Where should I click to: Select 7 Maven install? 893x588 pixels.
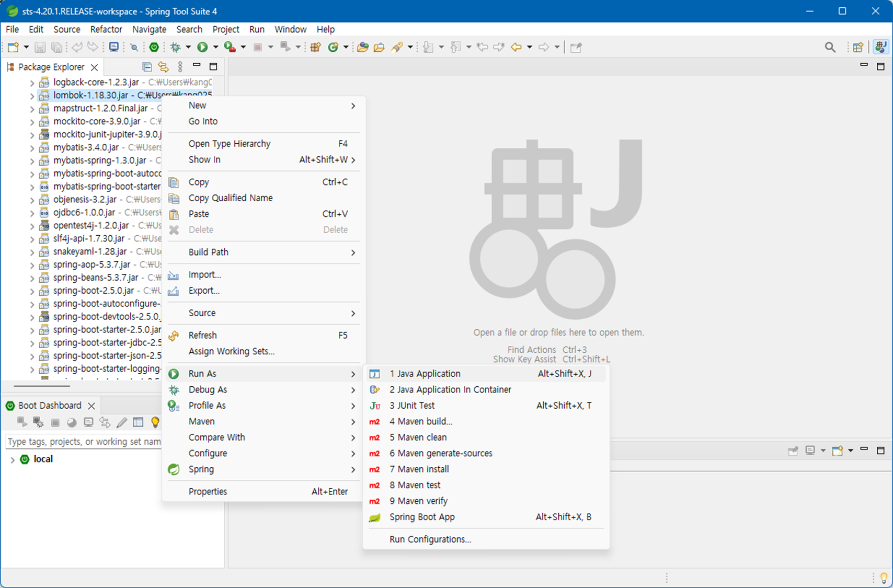click(x=486, y=469)
